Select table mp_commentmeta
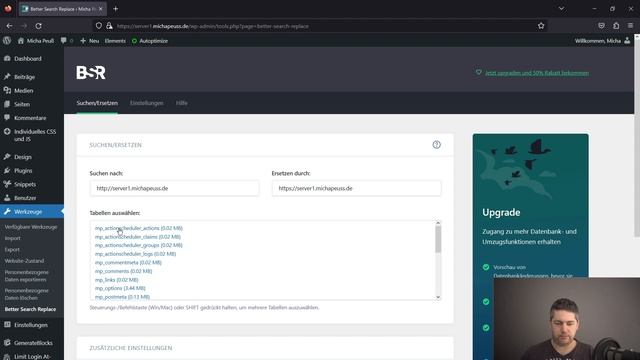Screen dimensions: 640x360 128,262
